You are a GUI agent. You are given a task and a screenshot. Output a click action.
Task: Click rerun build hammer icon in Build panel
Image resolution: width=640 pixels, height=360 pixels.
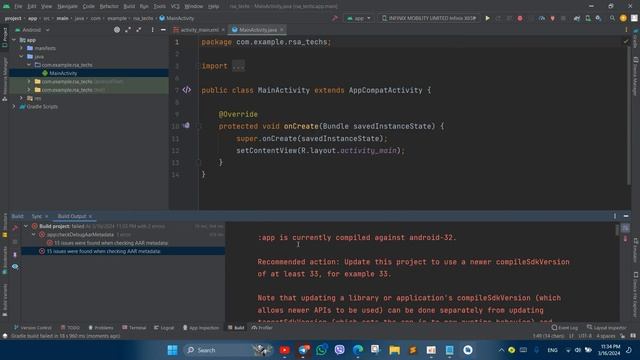pyautogui.click(x=15, y=228)
